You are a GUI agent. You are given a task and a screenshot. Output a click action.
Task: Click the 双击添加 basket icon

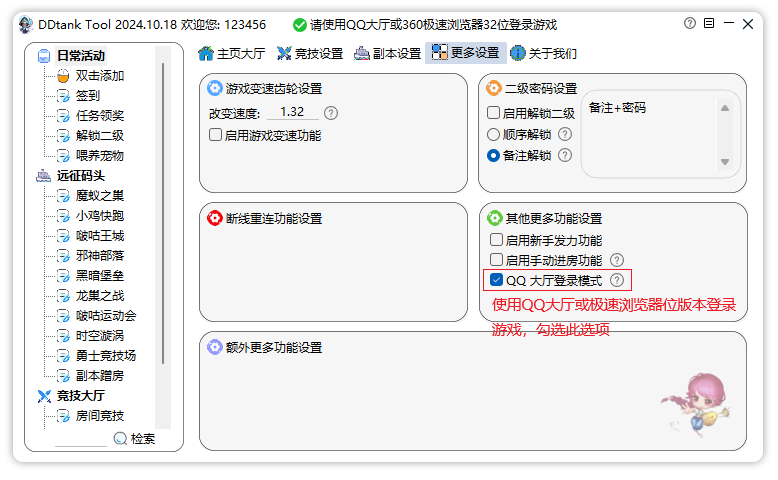[x=63, y=76]
